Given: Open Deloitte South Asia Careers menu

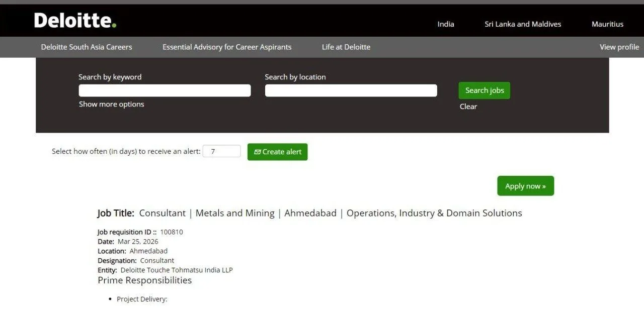Looking at the screenshot, I should [x=87, y=47].
